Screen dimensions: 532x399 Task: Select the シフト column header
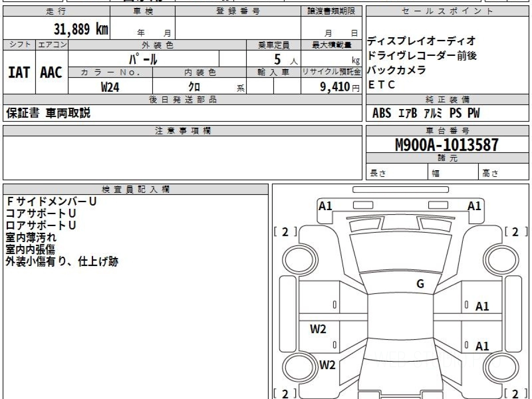tap(19, 45)
